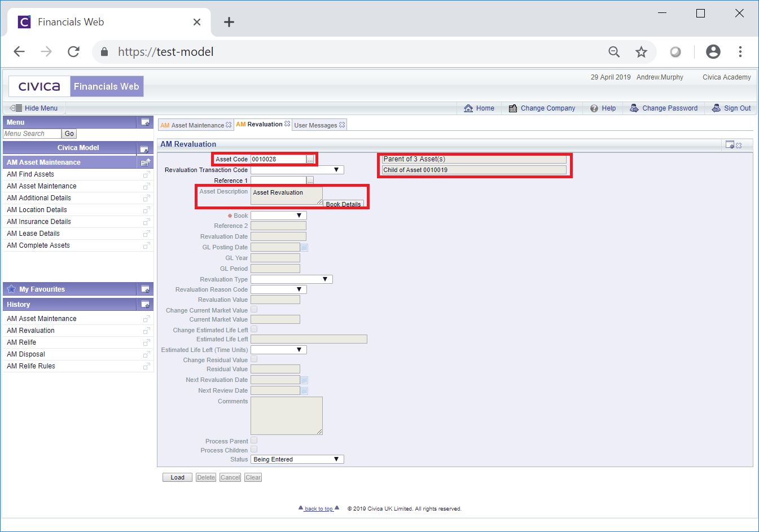
Task: Open AM Asset Maintenance in the left menu
Action: 42,186
